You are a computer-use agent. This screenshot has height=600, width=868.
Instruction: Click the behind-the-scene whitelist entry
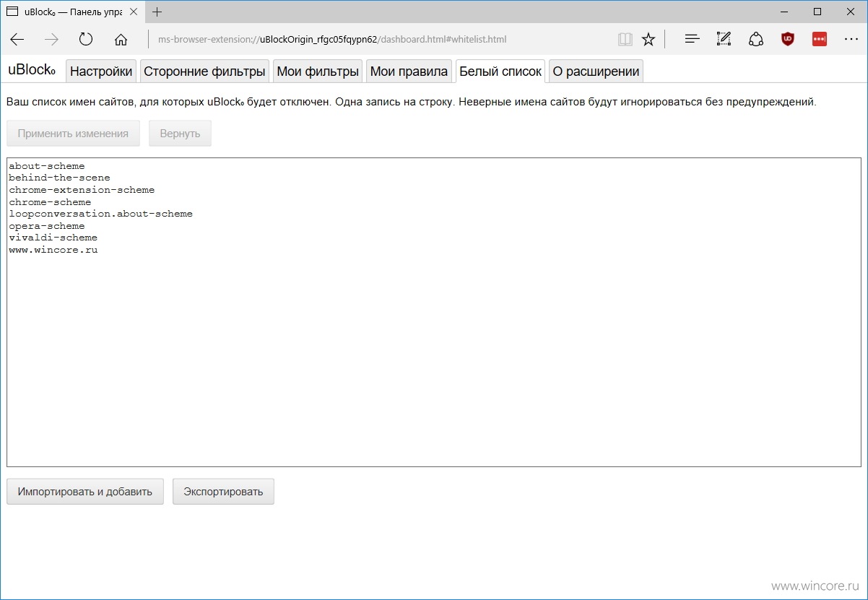(x=59, y=178)
